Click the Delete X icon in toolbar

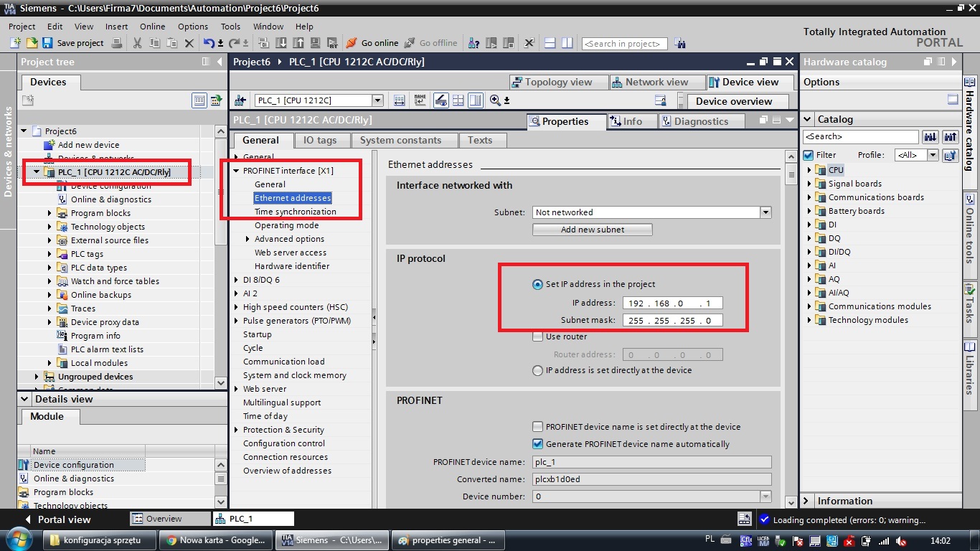point(189,43)
